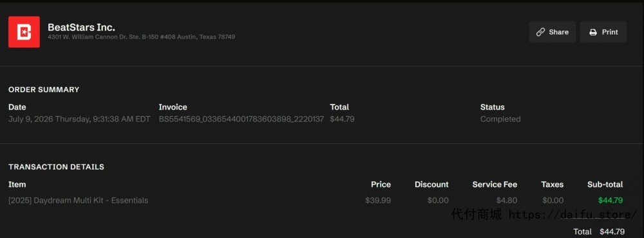This screenshot has width=644, height=238.
Task: Open the Daydream Multi Kit - Essentials item
Action: [79, 201]
